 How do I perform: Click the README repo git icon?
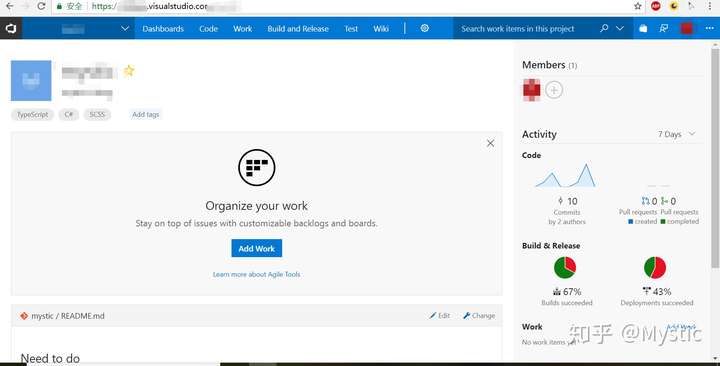[x=24, y=316]
